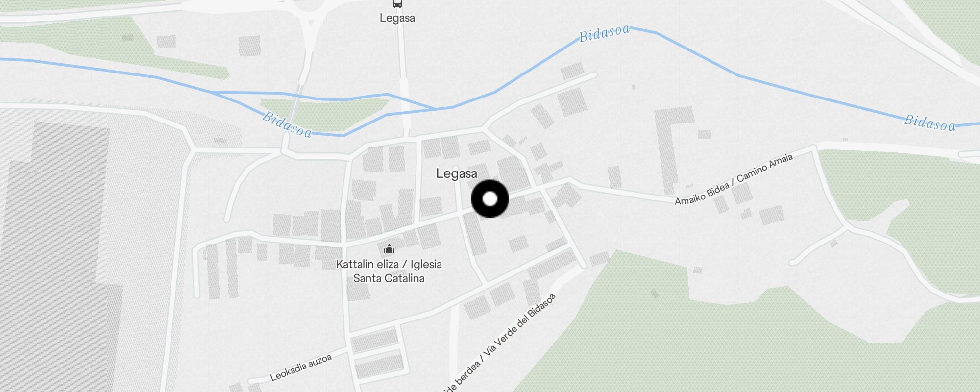Open the Legasa bus stop label
The image size is (980, 392).
tap(397, 18)
